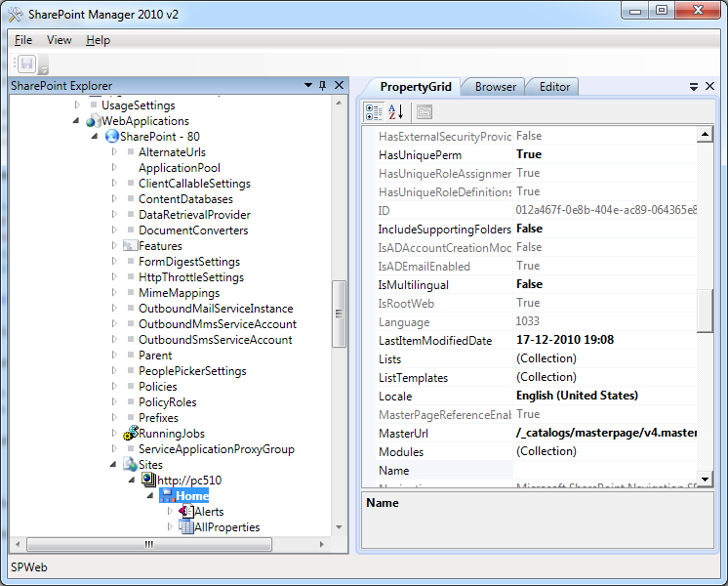Expand the ContentDatabases node
Screen dimensions: 728x586
pos(114,199)
